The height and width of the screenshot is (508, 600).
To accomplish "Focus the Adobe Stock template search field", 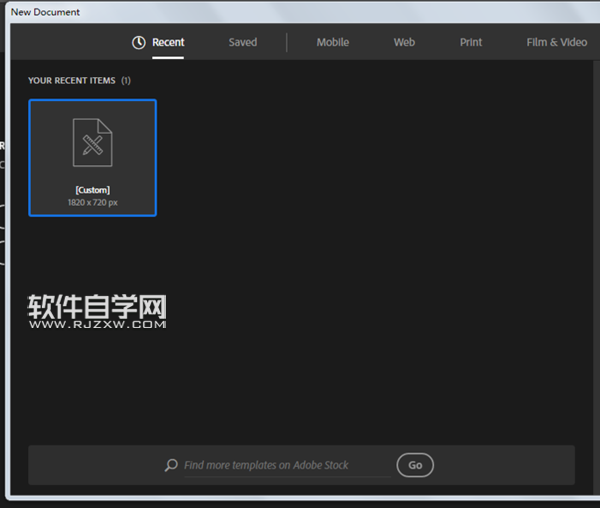I will pos(285,465).
